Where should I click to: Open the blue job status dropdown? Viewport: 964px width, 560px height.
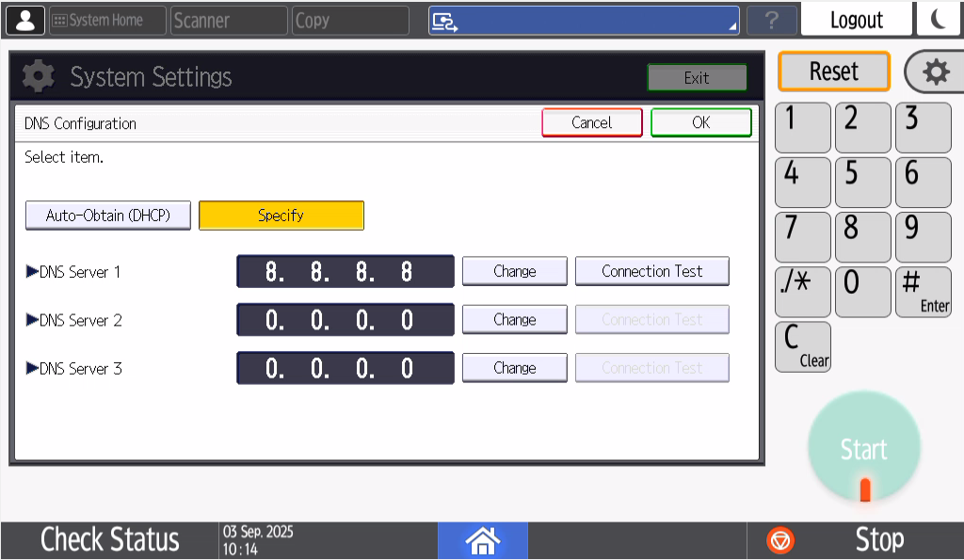pos(584,21)
